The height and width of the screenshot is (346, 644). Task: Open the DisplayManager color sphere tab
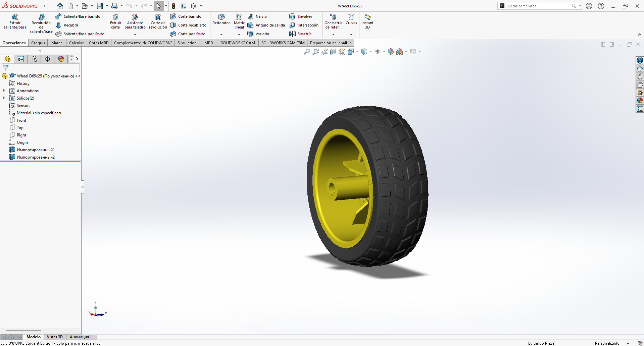click(x=61, y=59)
